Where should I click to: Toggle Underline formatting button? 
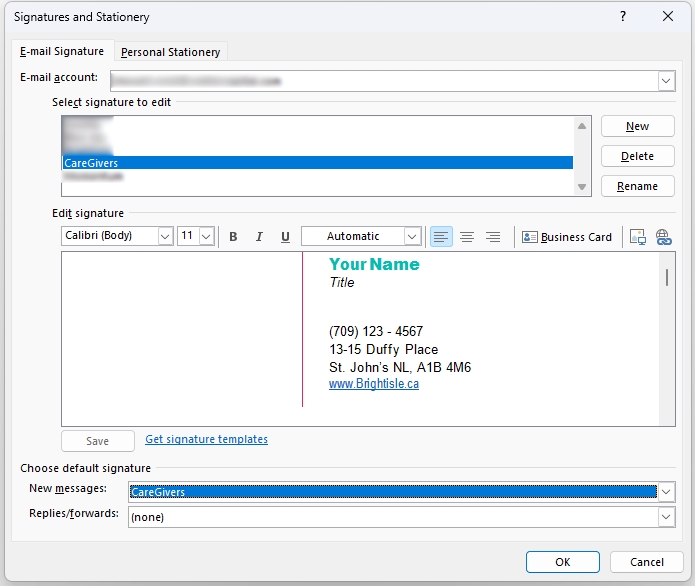point(285,237)
